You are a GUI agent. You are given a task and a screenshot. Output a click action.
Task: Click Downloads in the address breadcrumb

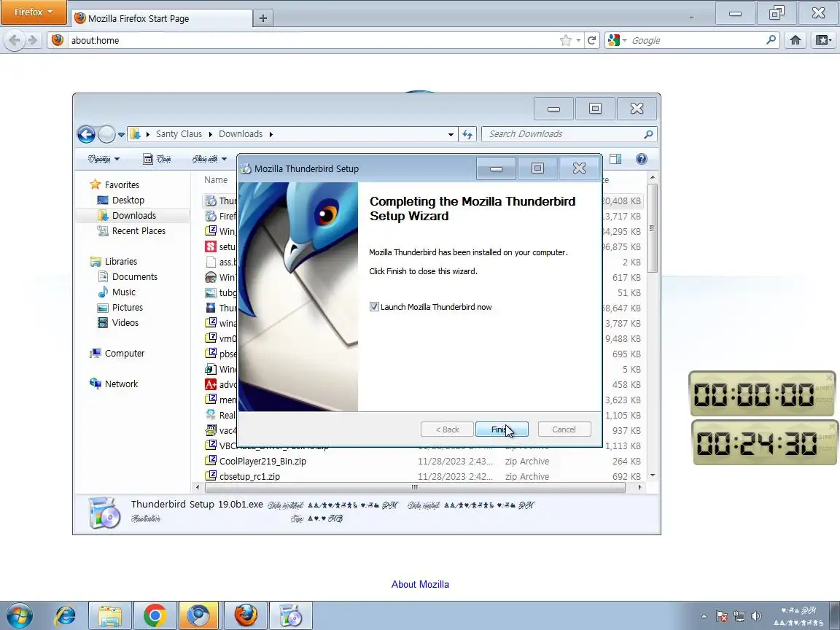pyautogui.click(x=241, y=134)
